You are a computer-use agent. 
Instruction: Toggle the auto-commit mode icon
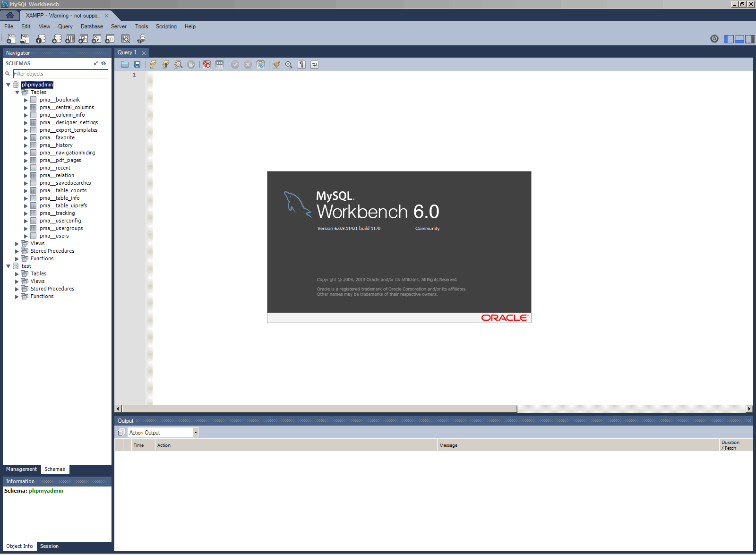tap(261, 65)
